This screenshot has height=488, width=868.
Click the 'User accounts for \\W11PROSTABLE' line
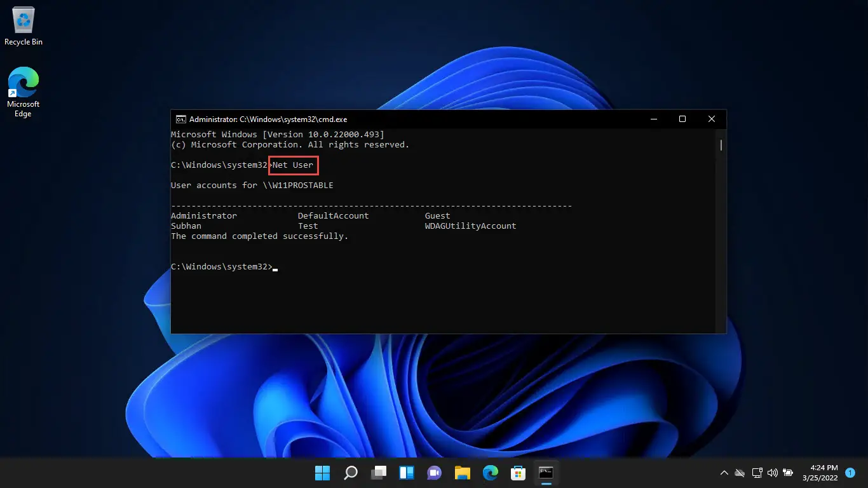click(252, 186)
